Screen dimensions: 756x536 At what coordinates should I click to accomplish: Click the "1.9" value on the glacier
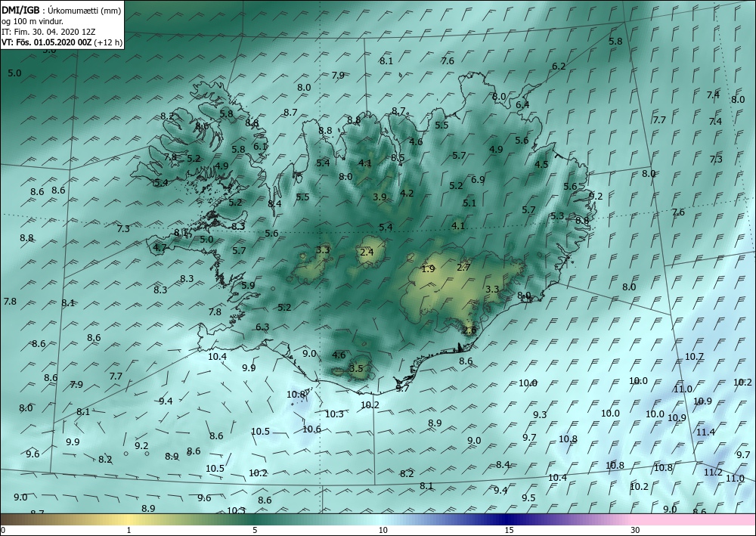point(428,269)
